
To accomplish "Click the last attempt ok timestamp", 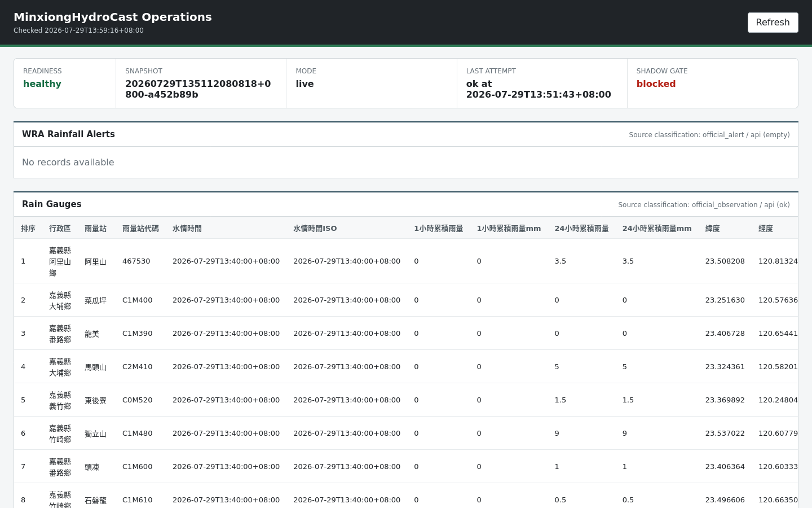I will click(x=539, y=89).
